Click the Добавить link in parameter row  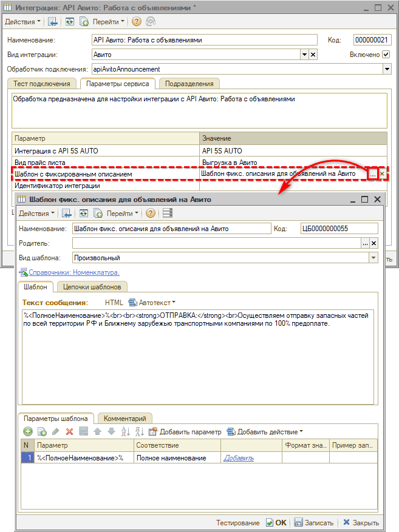point(239,458)
